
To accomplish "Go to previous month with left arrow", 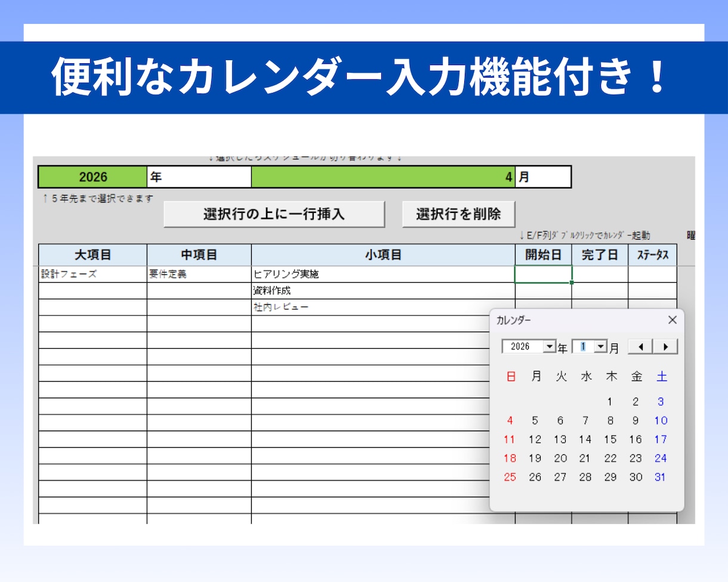I will (640, 346).
